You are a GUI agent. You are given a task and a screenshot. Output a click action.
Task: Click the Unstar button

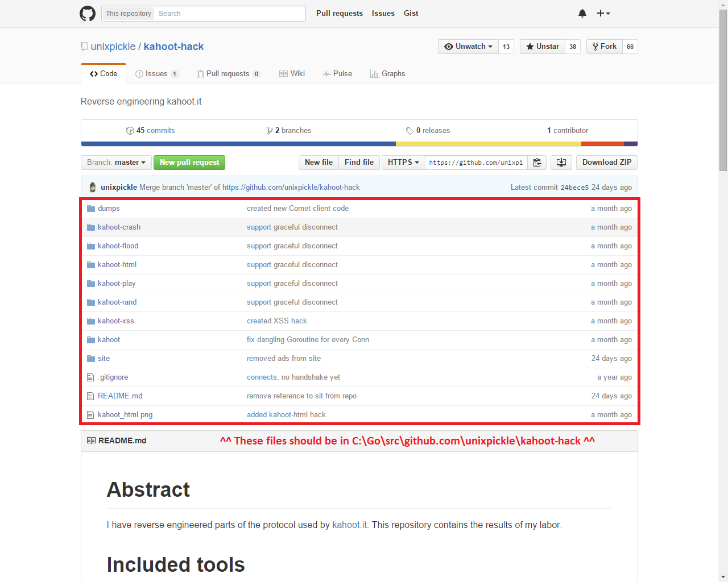coord(543,47)
